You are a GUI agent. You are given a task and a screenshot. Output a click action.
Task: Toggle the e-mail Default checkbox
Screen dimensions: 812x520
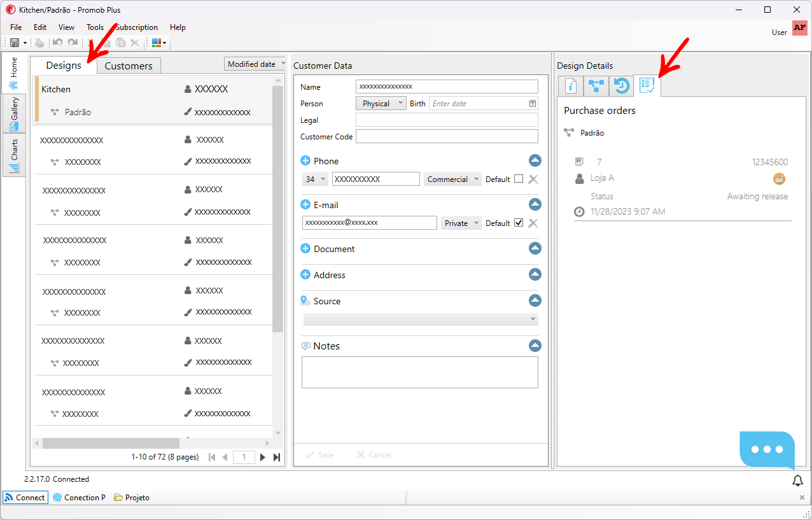click(519, 223)
